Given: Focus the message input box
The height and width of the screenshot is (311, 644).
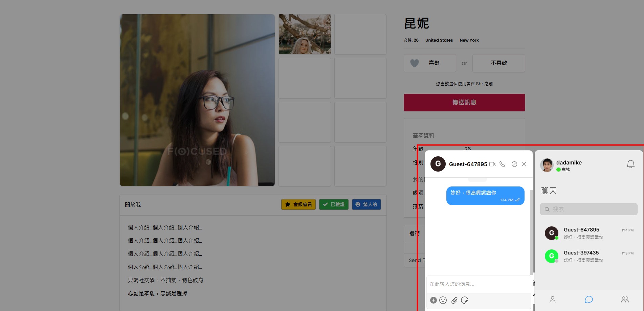Looking at the screenshot, I should (478, 284).
